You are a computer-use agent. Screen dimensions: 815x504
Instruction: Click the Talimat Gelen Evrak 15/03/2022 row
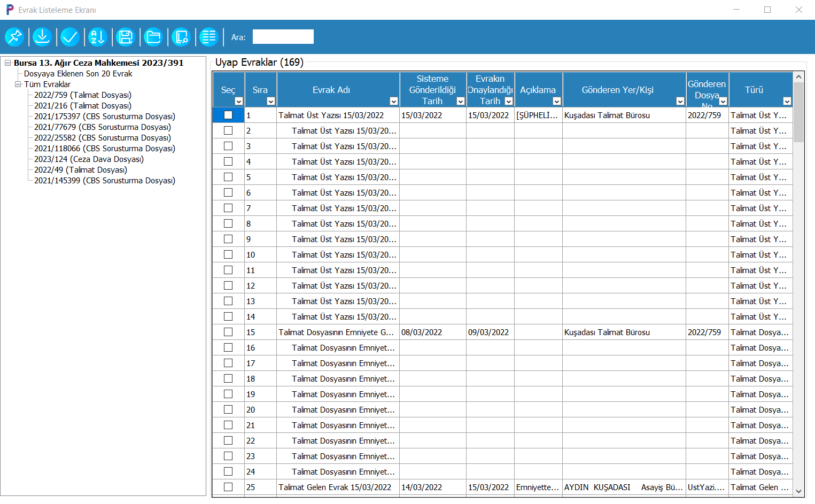[335, 487]
